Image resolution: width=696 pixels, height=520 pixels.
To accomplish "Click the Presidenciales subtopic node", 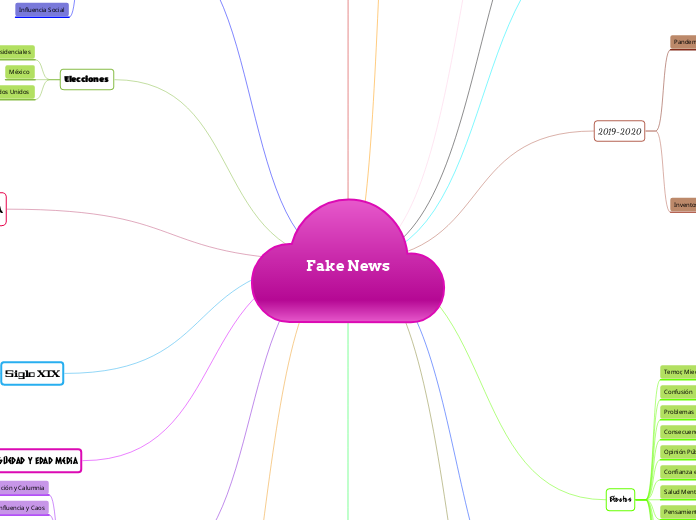I will [16, 51].
